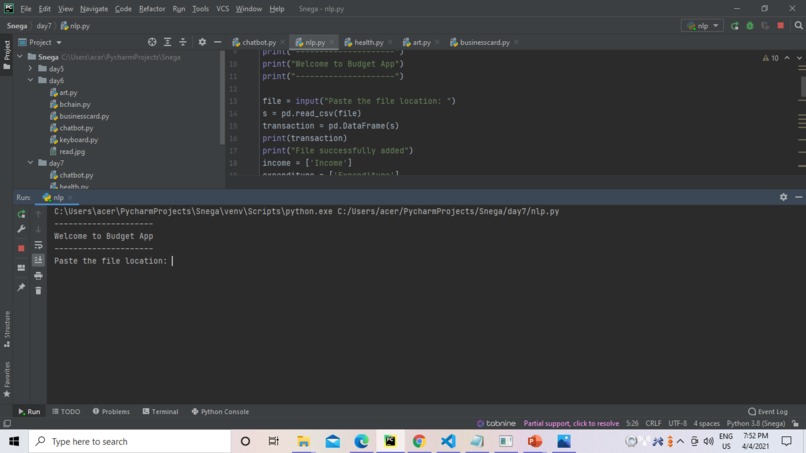The height and width of the screenshot is (453, 806).
Task: Click the Restore Layout icon in Run panel
Action: pos(21,268)
